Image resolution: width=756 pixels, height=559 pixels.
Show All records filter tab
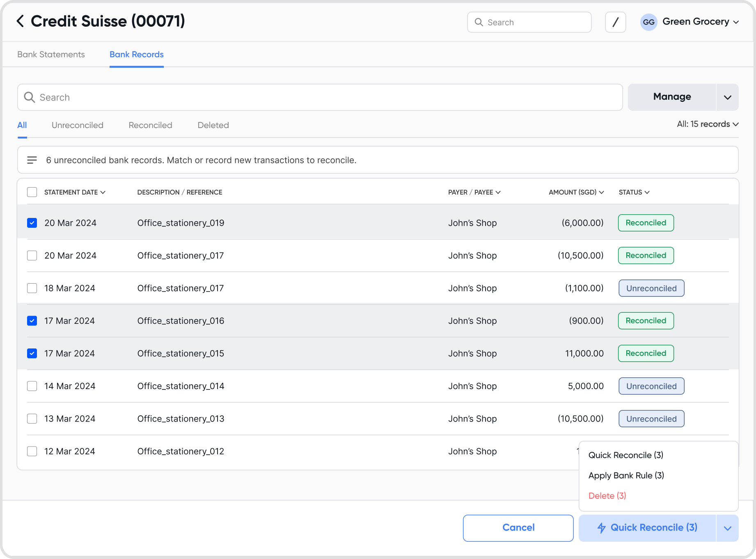point(22,125)
